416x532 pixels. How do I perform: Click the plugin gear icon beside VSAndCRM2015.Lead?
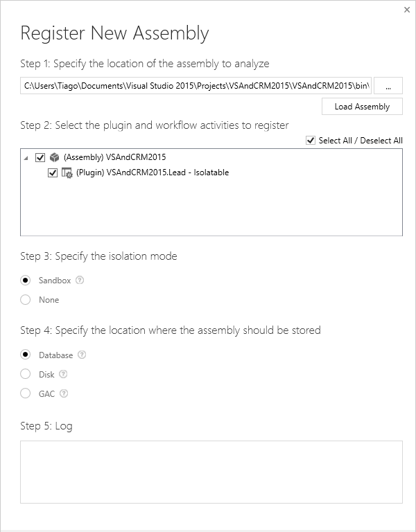point(67,173)
